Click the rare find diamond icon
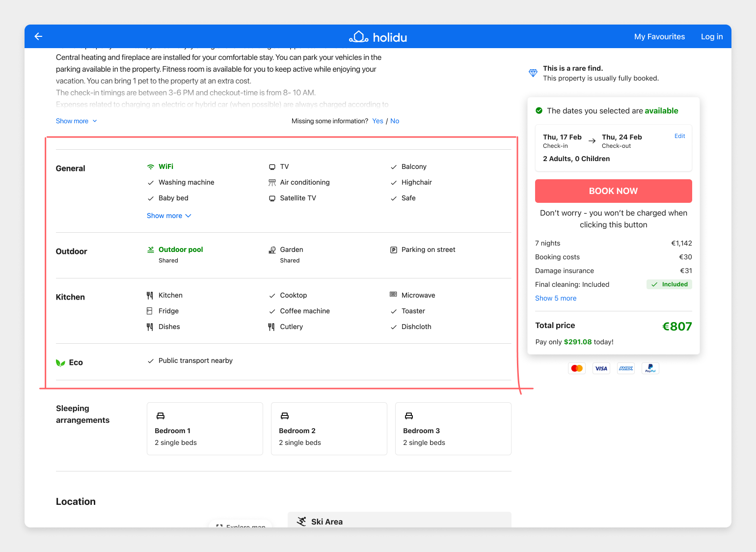 coord(533,73)
